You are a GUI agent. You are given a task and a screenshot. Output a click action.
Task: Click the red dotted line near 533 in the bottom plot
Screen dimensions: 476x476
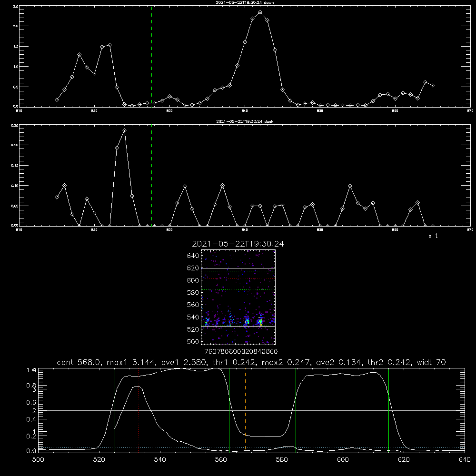(139, 410)
